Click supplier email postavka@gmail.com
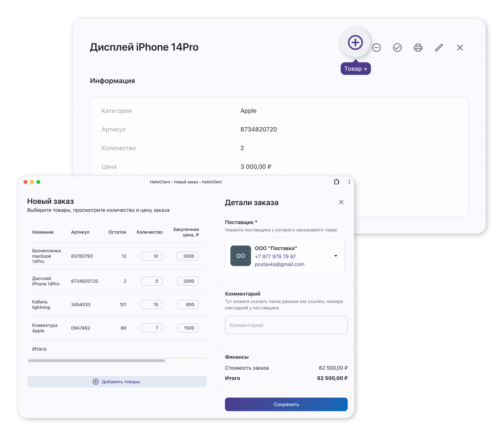This screenshot has height=437, width=504. pos(279,264)
